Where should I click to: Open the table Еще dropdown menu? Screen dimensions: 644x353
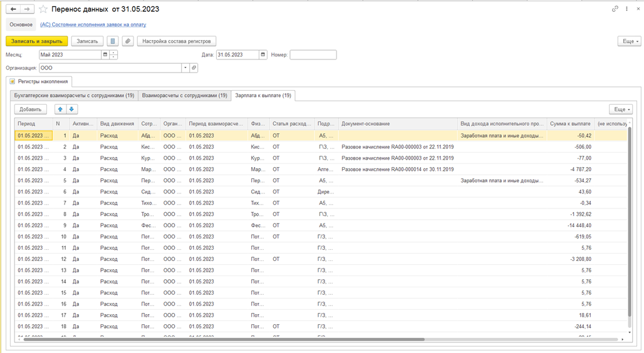pos(621,109)
